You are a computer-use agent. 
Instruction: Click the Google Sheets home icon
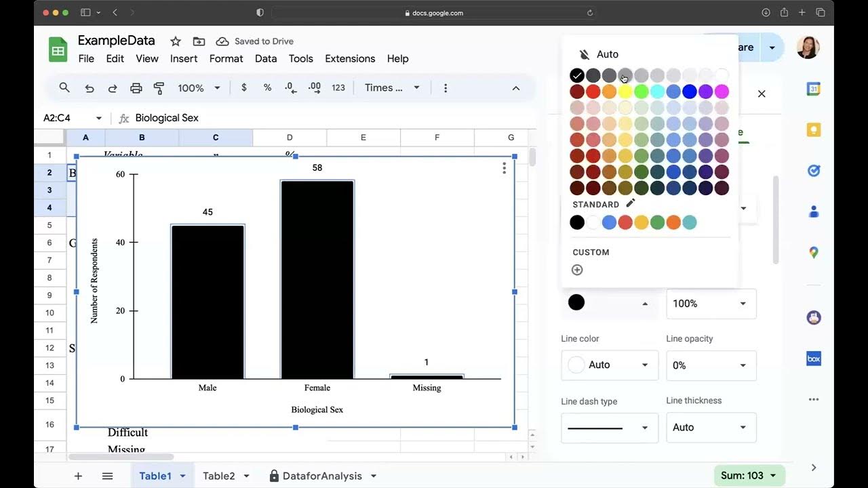pos(58,50)
